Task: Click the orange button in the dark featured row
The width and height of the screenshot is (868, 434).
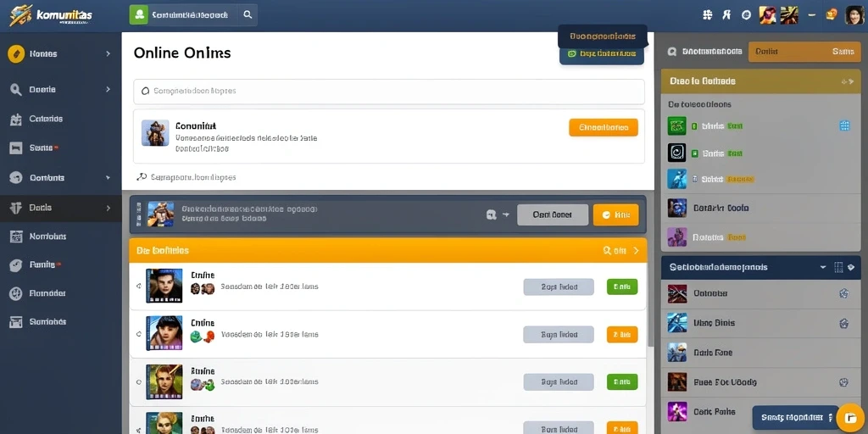Action: pyautogui.click(x=615, y=214)
